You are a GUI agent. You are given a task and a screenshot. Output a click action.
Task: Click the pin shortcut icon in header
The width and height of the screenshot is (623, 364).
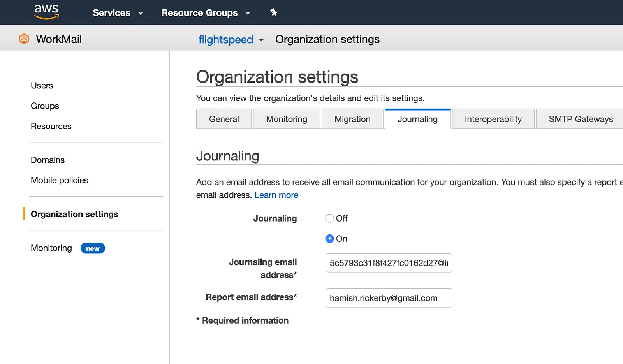(x=274, y=12)
